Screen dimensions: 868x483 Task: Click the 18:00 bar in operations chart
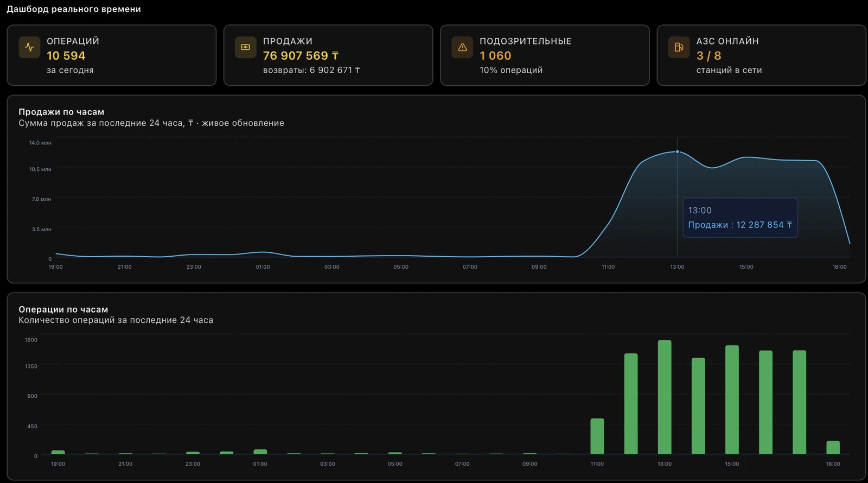click(x=833, y=448)
